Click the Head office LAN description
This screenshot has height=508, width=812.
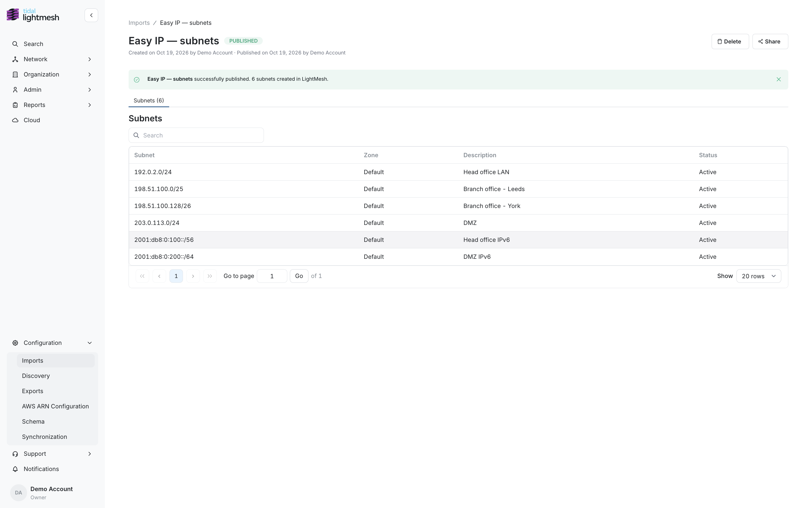click(486, 172)
